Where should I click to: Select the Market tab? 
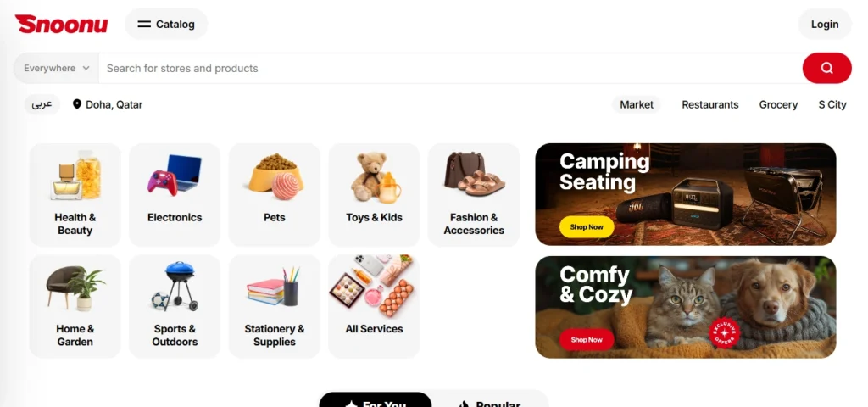click(637, 104)
